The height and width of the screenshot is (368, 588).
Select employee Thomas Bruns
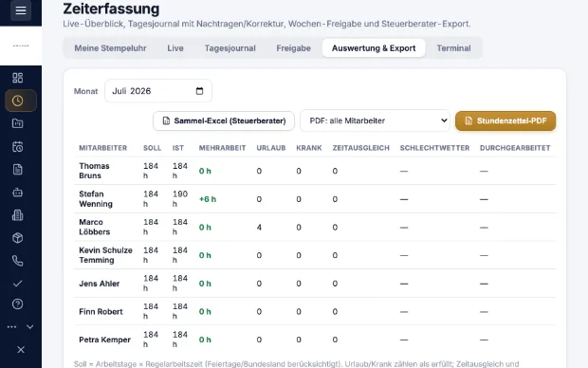pyautogui.click(x=94, y=171)
